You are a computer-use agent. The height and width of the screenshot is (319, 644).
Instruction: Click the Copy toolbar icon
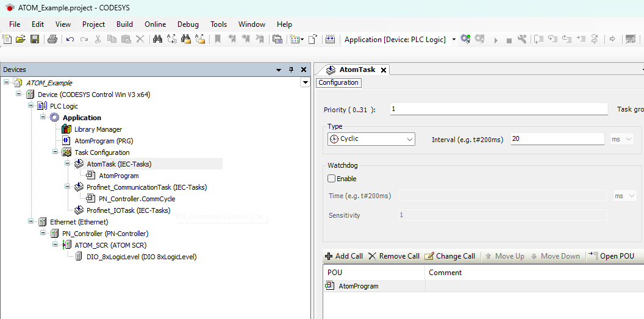click(112, 40)
